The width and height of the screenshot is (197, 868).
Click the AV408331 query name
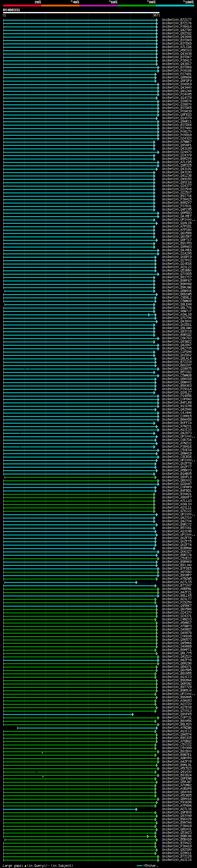point(11,10)
